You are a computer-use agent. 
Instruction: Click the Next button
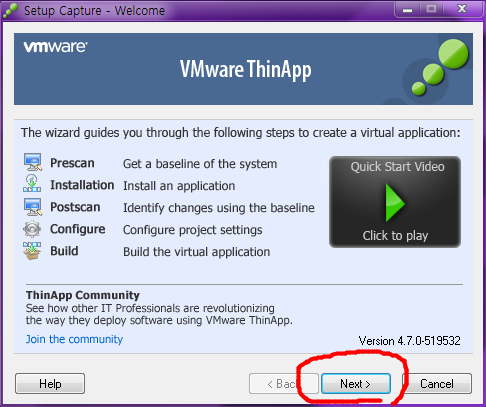pyautogui.click(x=356, y=384)
